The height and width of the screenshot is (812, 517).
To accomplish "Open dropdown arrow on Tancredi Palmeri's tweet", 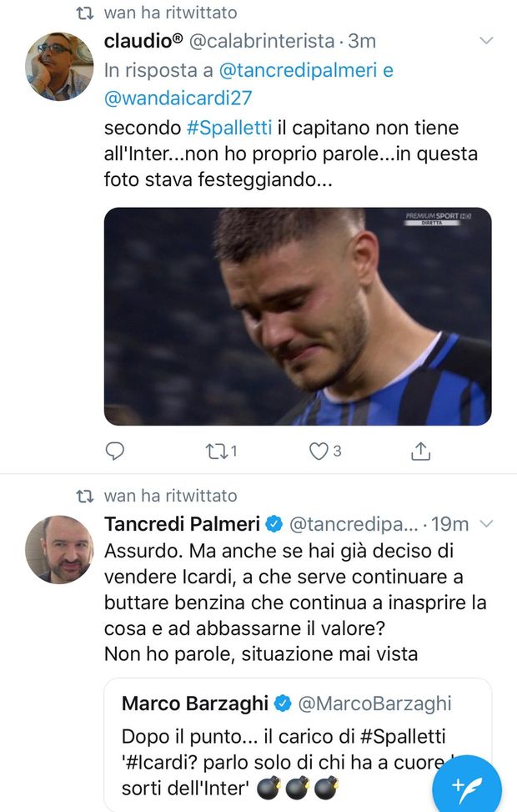I will pyautogui.click(x=486, y=523).
